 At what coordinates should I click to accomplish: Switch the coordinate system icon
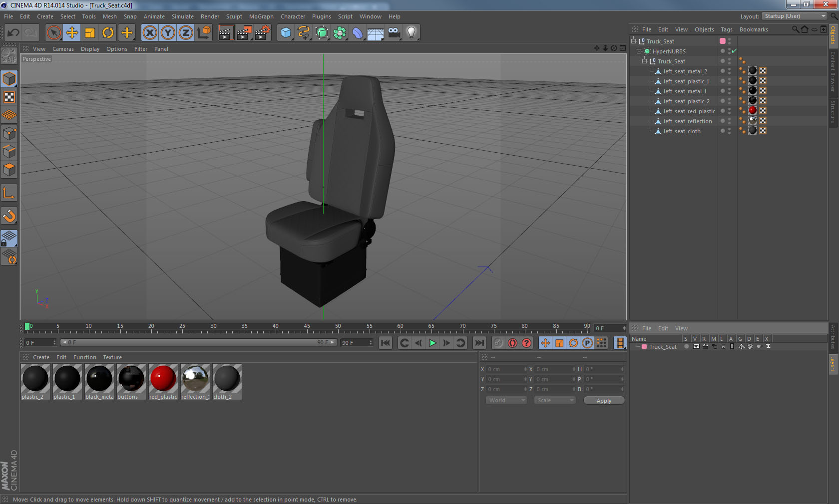[204, 33]
